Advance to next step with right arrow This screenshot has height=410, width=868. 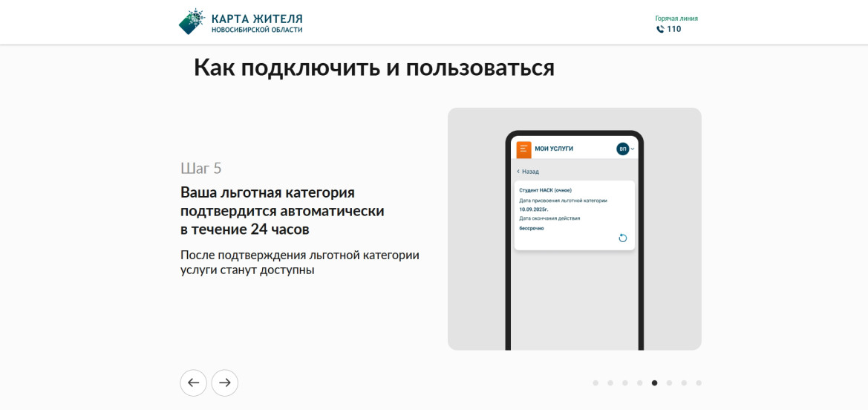tap(225, 383)
